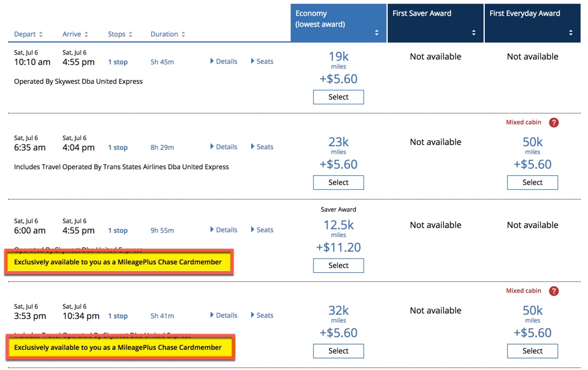Click the Saver Award label above 12.5k

click(x=338, y=209)
